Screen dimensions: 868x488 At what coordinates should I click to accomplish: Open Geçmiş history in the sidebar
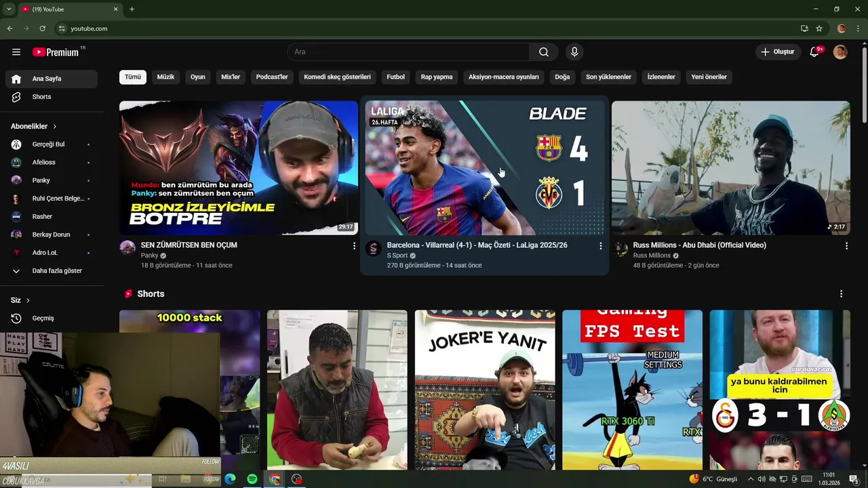pyautogui.click(x=52, y=318)
